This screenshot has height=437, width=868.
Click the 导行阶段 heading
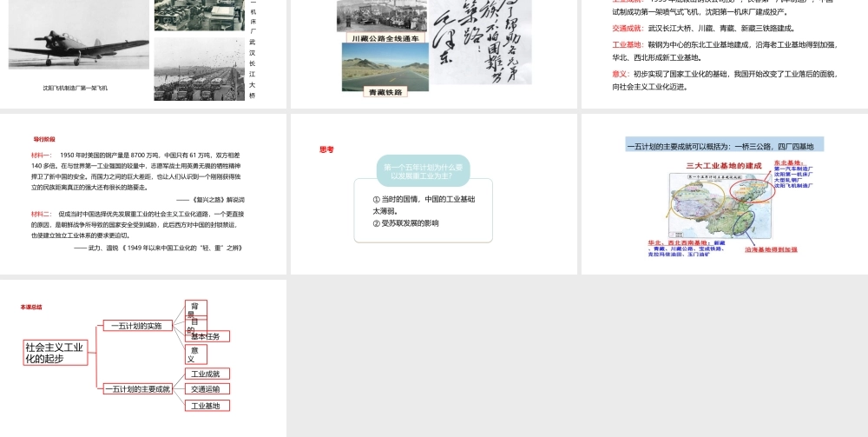pos(44,139)
